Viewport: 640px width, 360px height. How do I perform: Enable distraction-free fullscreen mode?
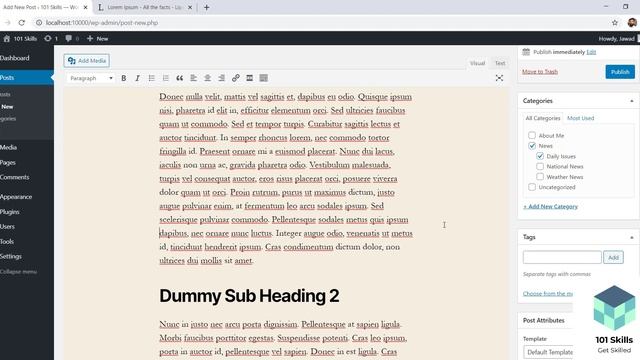tap(499, 78)
